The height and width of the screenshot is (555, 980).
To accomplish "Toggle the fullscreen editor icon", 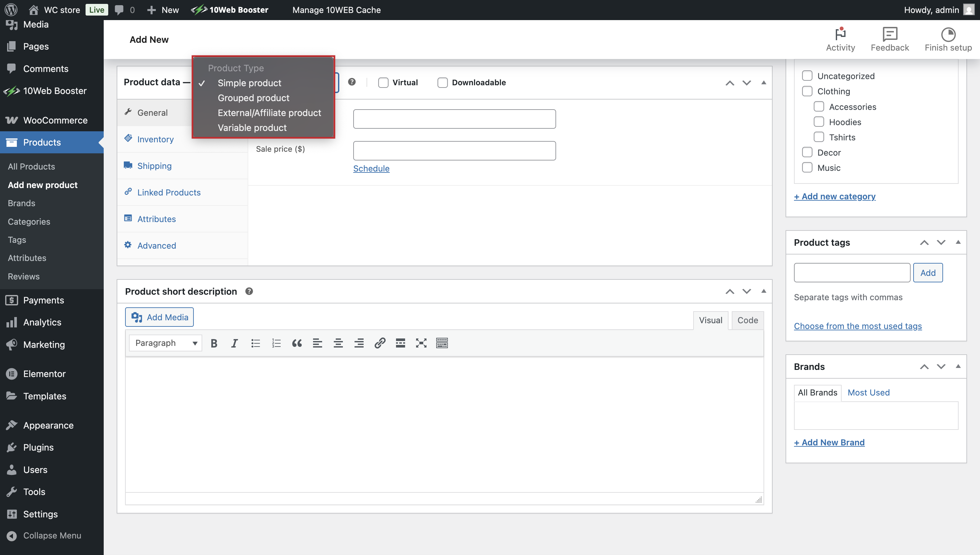I will [x=421, y=343].
